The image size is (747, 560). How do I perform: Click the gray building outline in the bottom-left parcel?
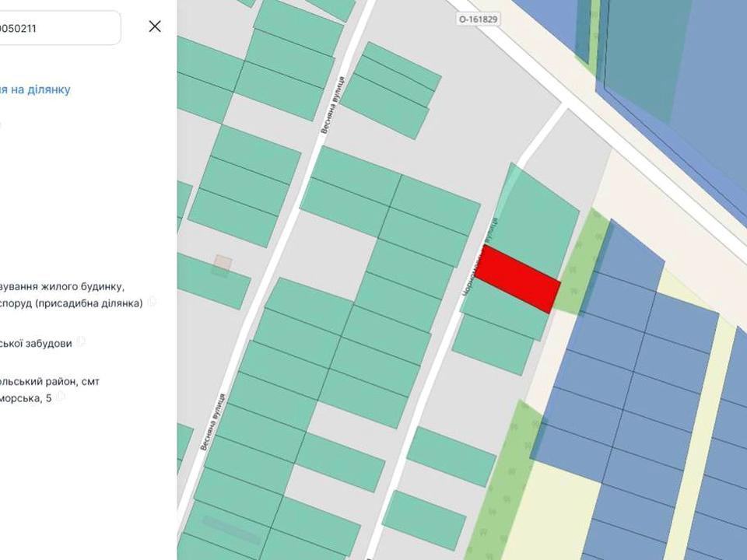pyautogui.click(x=231, y=530)
